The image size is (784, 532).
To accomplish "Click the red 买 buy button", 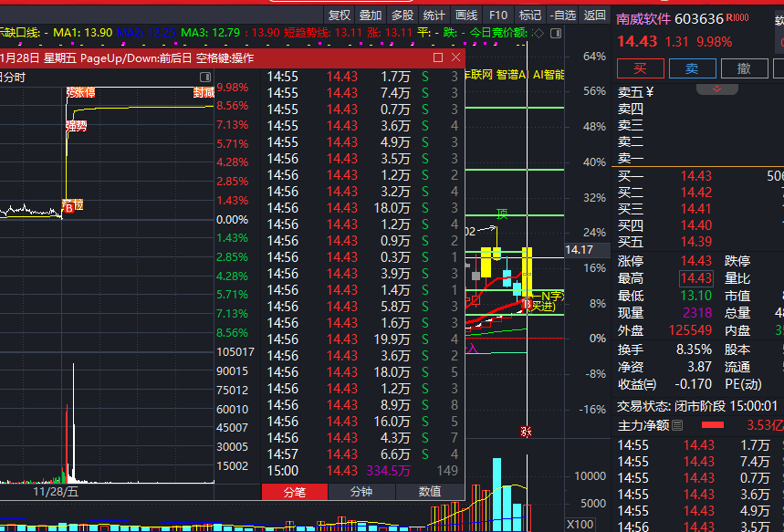I will click(641, 68).
